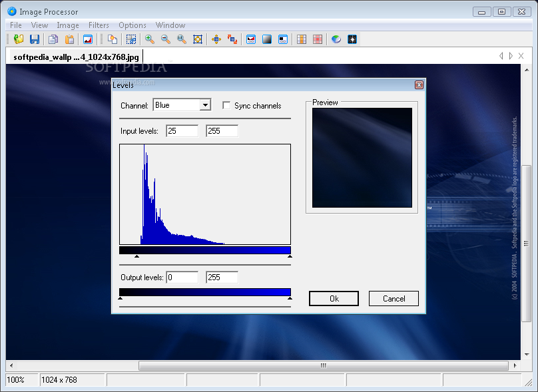The width and height of the screenshot is (538, 392).
Task: Click the scroll up arrow
Action: coord(526,70)
